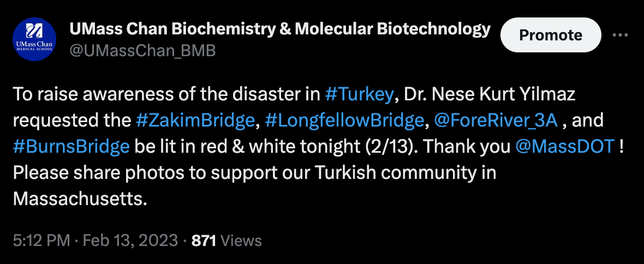Click the word Views beside the count
The width and height of the screenshot is (644, 264).
click(241, 240)
